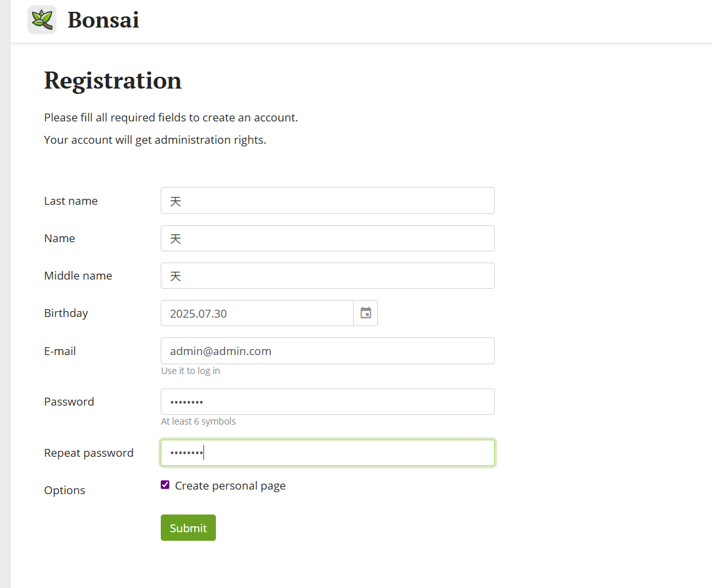Click the Create personal page label
The width and height of the screenshot is (712, 588).
pyautogui.click(x=230, y=486)
